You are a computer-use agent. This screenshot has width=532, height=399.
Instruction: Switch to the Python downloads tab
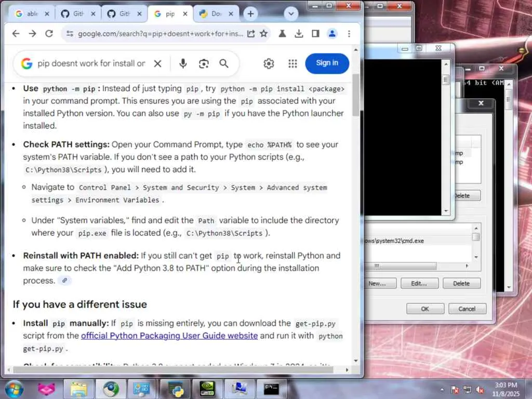pos(216,14)
